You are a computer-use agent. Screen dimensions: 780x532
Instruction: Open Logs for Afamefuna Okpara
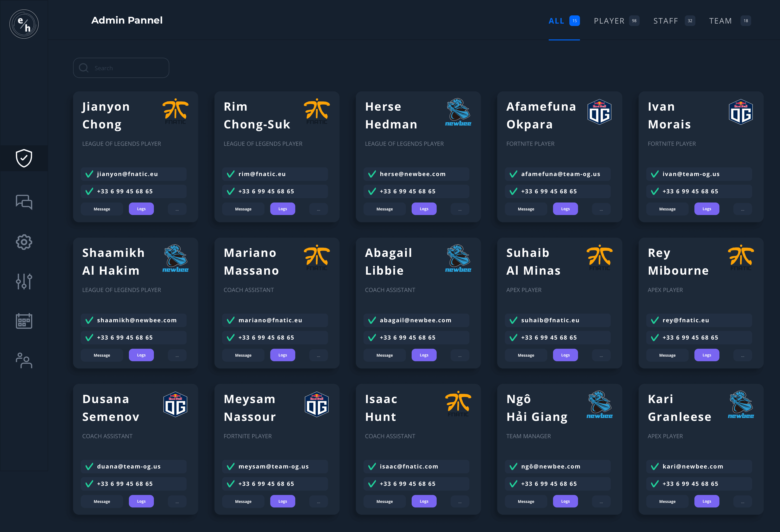click(x=565, y=209)
